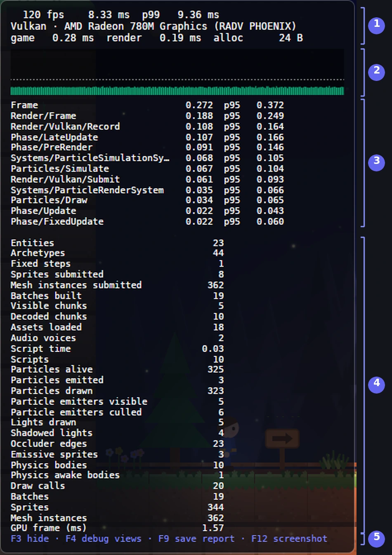Click the p99 "9.36 ms" value
The width and height of the screenshot is (392, 555).
click(x=198, y=15)
